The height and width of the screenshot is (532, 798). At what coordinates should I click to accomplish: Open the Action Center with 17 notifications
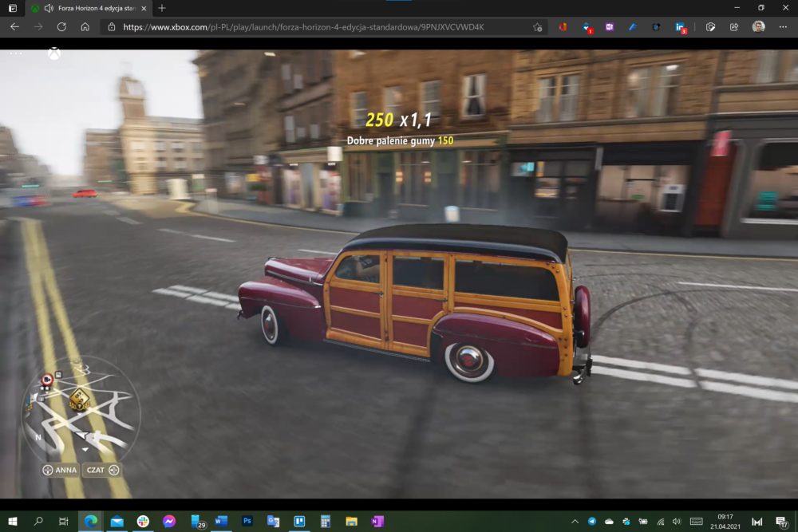tap(782, 522)
